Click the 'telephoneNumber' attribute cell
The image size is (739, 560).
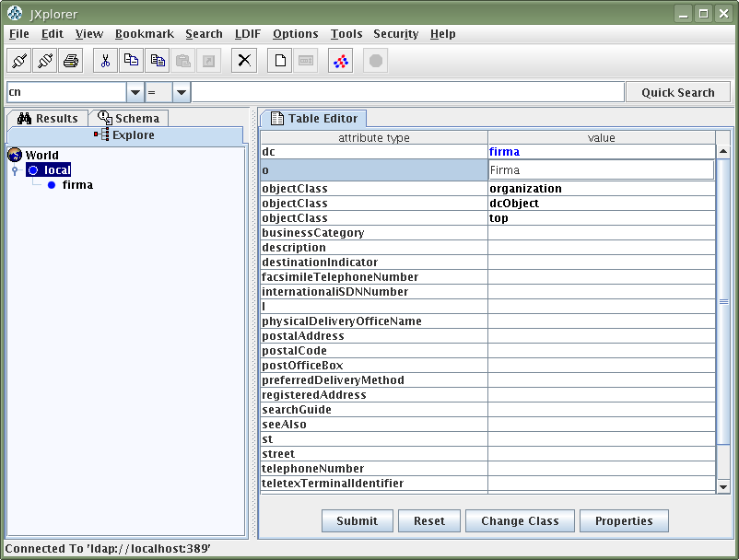click(374, 469)
